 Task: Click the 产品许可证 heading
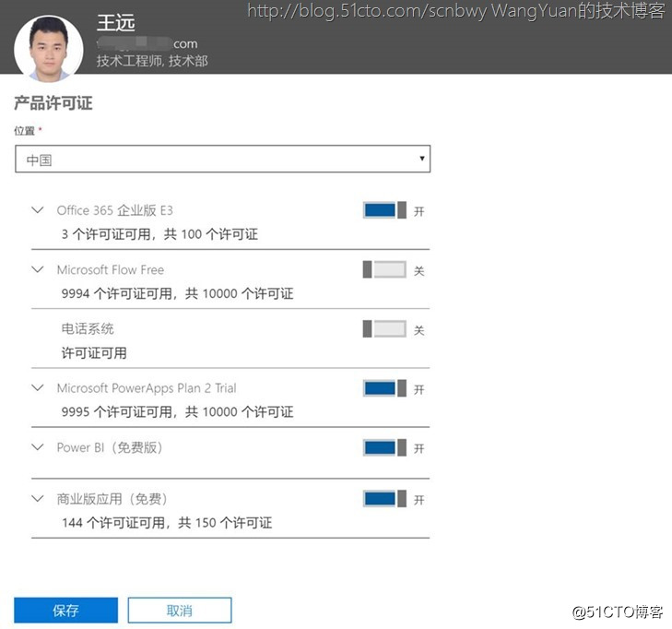click(x=53, y=103)
